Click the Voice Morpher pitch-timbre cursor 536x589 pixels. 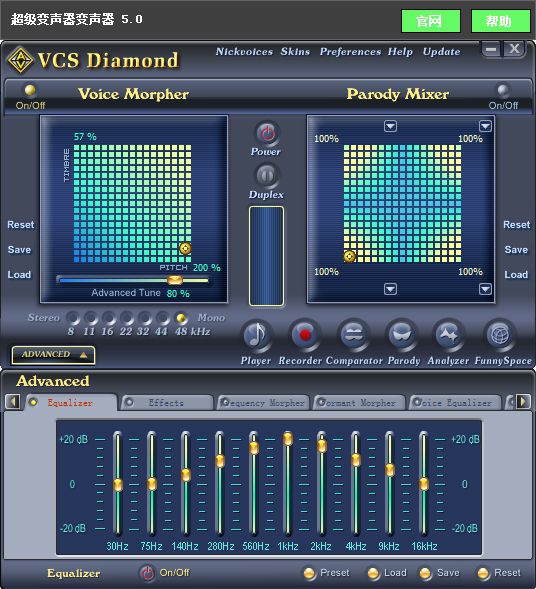click(x=185, y=248)
